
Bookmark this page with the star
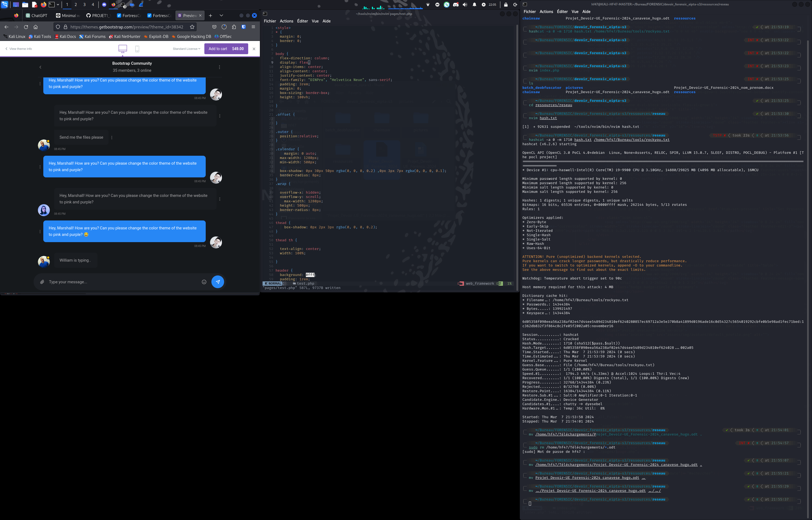coord(192,27)
